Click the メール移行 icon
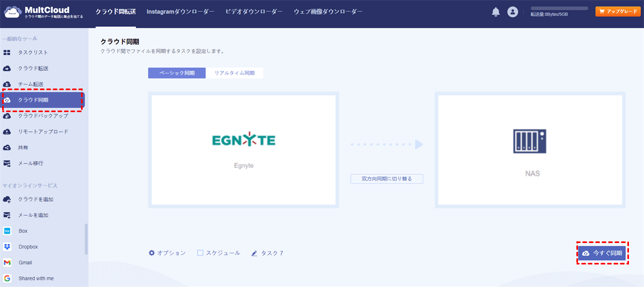This screenshot has width=644, height=287. coord(7,163)
